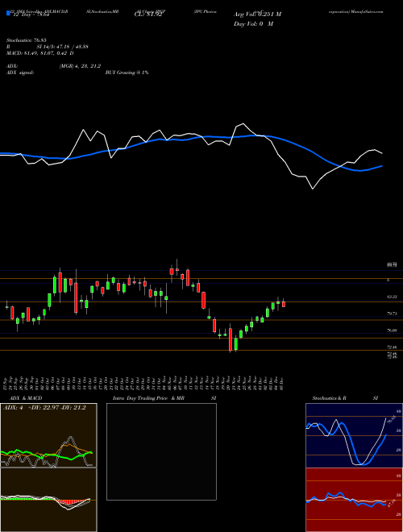Click the 'Day Vol: 0 M' readout
The image size is (403, 532).
pos(253,24)
